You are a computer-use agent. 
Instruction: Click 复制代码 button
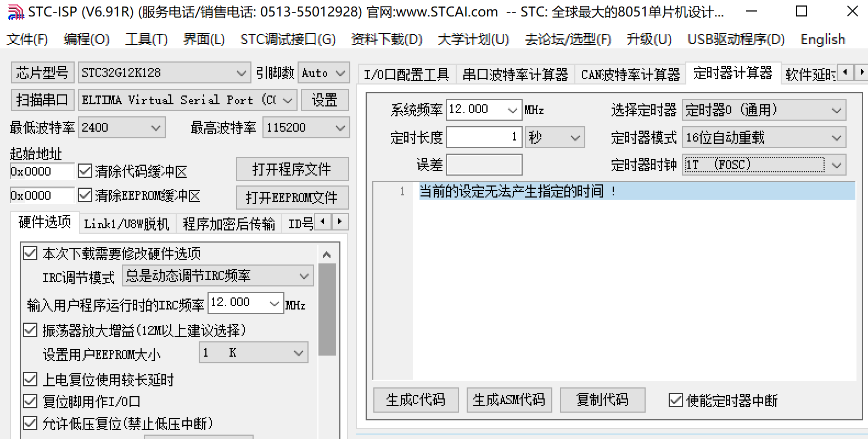602,399
